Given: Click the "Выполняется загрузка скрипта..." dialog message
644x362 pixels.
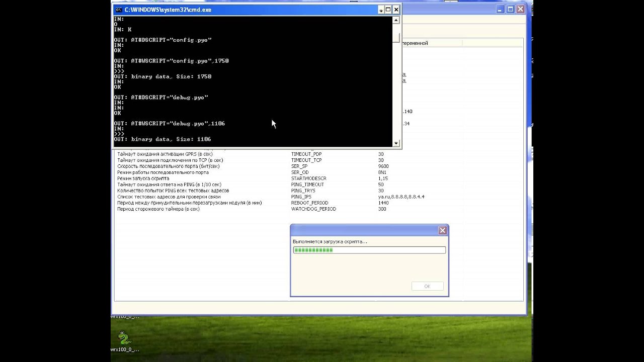Looking at the screenshot, I should click(330, 241).
